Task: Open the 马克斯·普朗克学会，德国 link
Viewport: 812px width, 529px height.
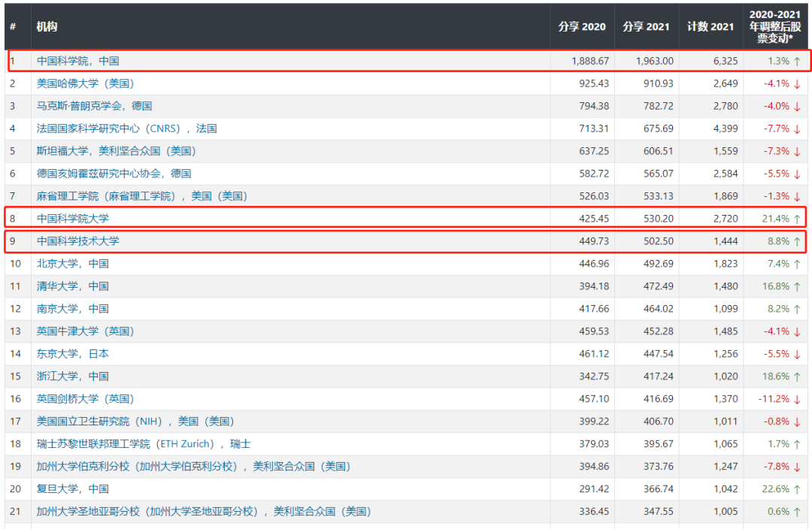Action: [94, 106]
